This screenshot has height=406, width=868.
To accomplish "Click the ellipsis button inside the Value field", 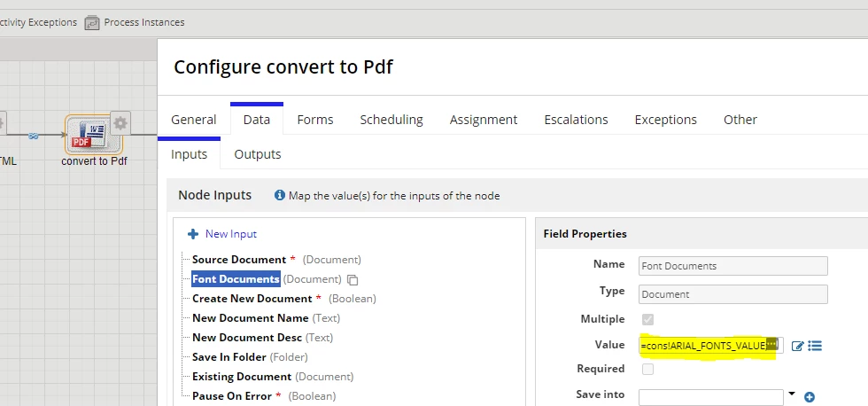I will (x=772, y=343).
